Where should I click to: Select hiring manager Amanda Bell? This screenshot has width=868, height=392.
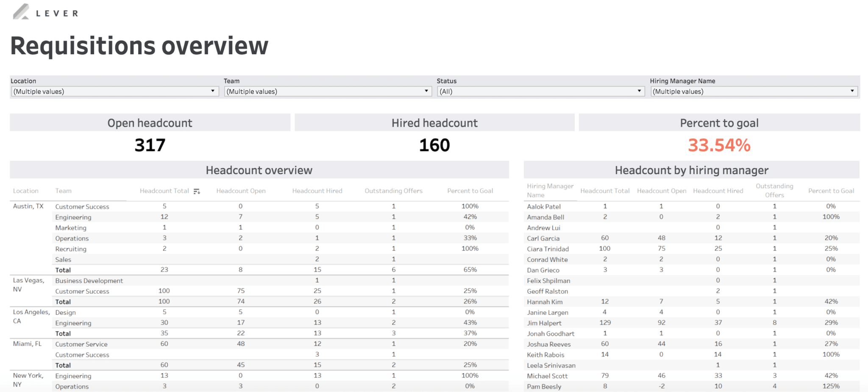[545, 217]
